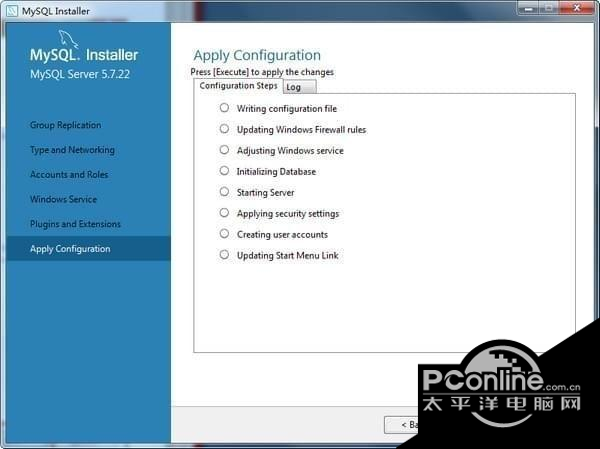Select Starting Server step indicator
Image resolution: width=600 pixels, height=449 pixels.
tap(224, 191)
